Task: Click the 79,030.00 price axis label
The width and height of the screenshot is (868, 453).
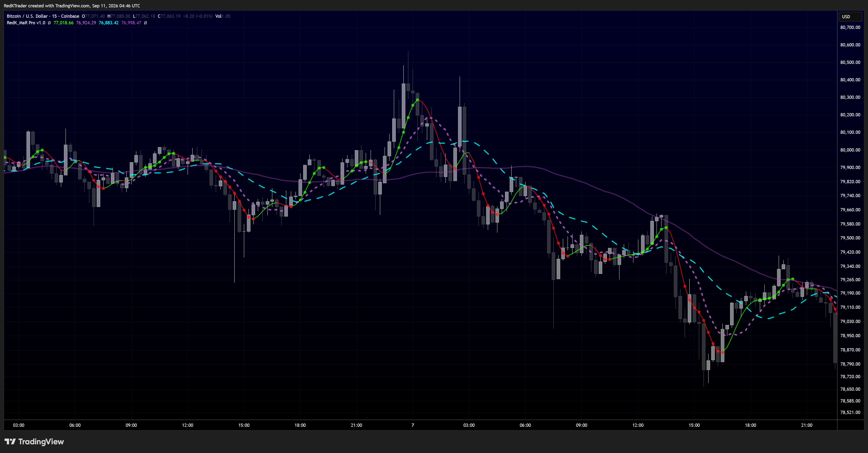Action: click(850, 321)
